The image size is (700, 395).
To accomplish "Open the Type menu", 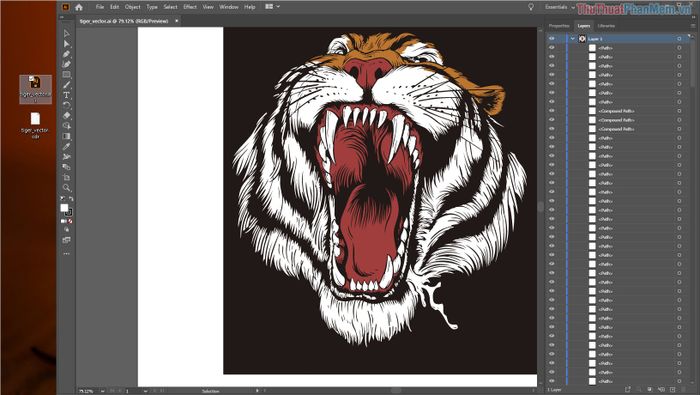I will [x=152, y=7].
